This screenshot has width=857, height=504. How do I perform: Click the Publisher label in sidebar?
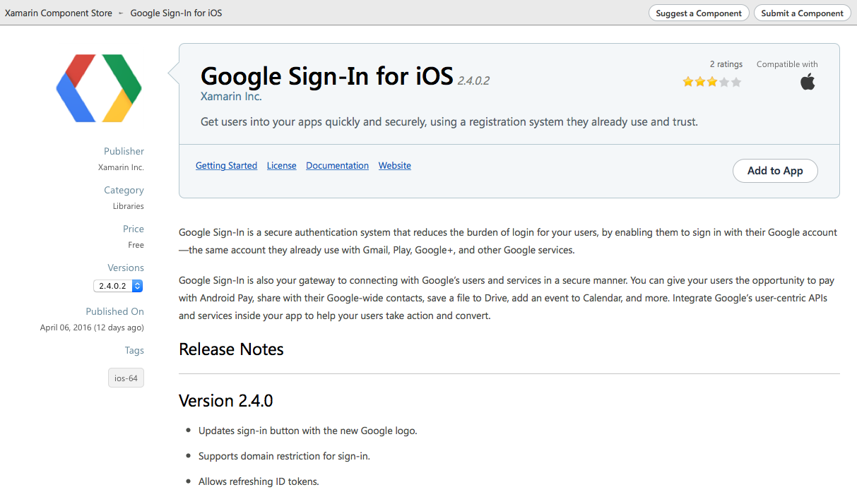pos(124,151)
